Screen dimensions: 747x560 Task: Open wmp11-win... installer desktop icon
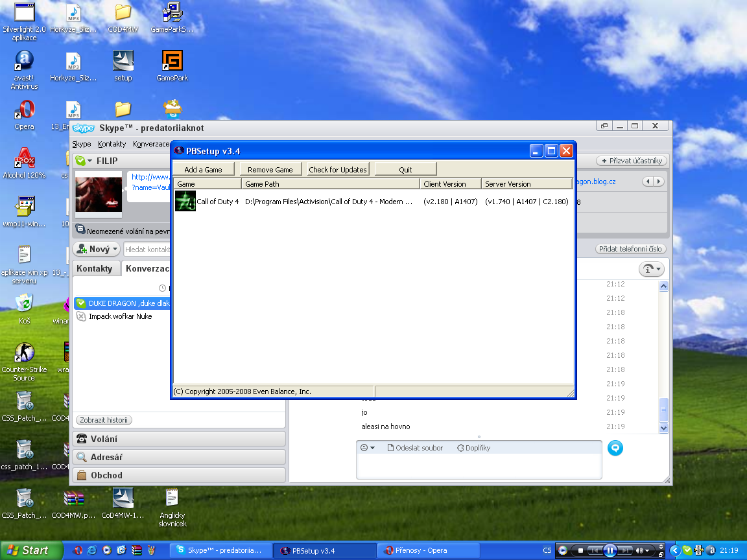click(24, 212)
